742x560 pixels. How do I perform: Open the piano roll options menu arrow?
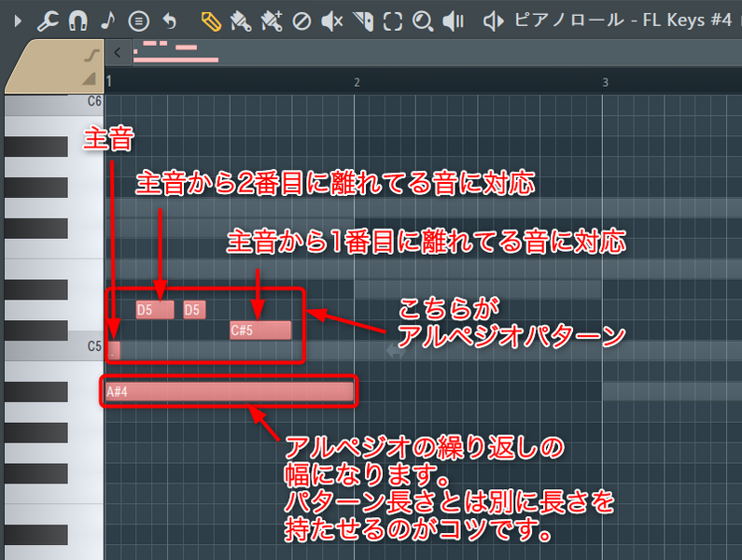click(x=17, y=20)
